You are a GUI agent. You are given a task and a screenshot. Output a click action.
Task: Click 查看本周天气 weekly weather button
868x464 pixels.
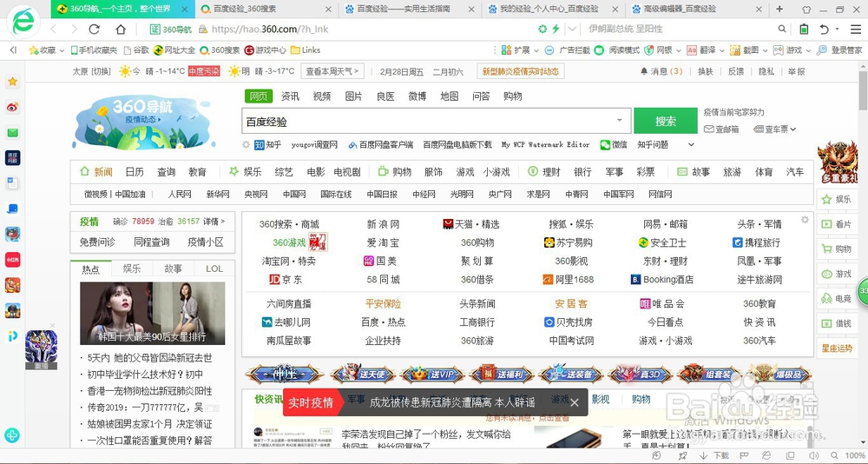tap(332, 71)
